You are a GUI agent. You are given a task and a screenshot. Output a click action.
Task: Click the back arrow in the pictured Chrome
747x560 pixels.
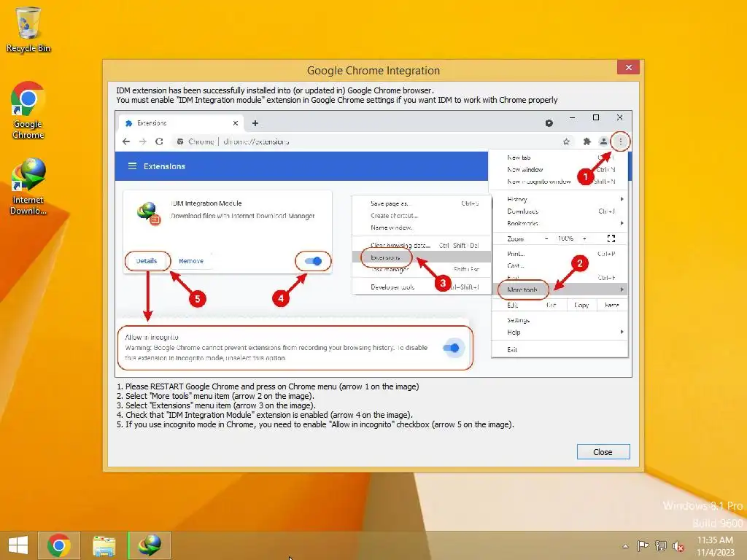tap(126, 141)
